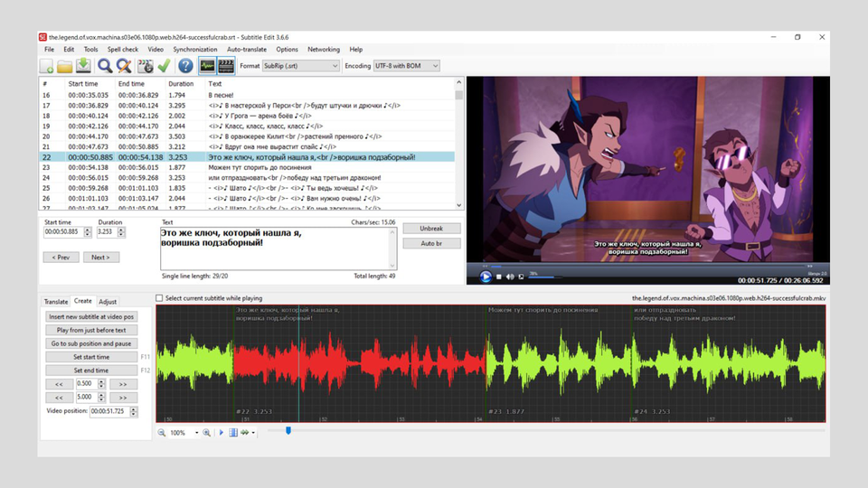Open the Auto-translate menu
The image size is (868, 488).
[246, 49]
